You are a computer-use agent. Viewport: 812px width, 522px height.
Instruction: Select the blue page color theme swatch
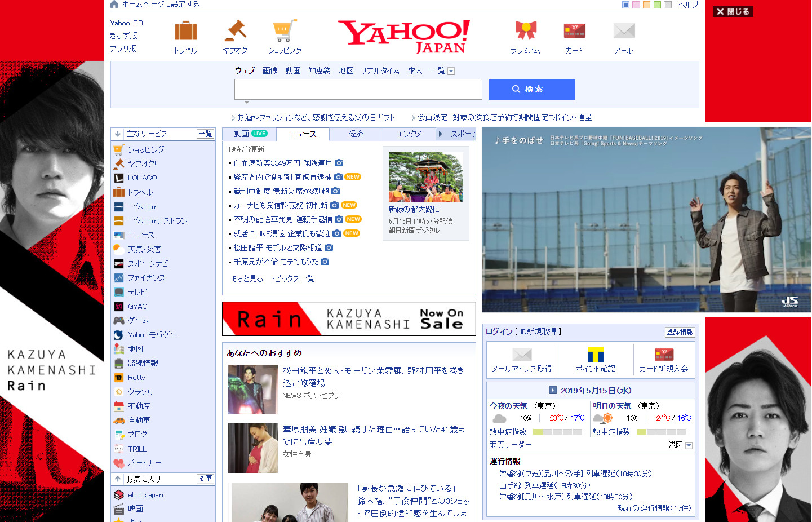click(x=625, y=5)
